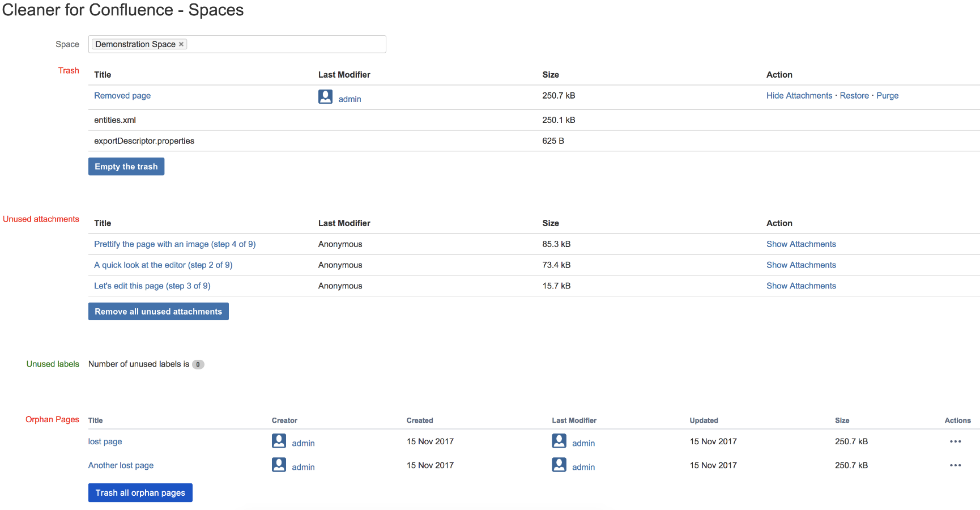980x510 pixels.
Task: Purge the Removed page
Action: click(x=887, y=96)
